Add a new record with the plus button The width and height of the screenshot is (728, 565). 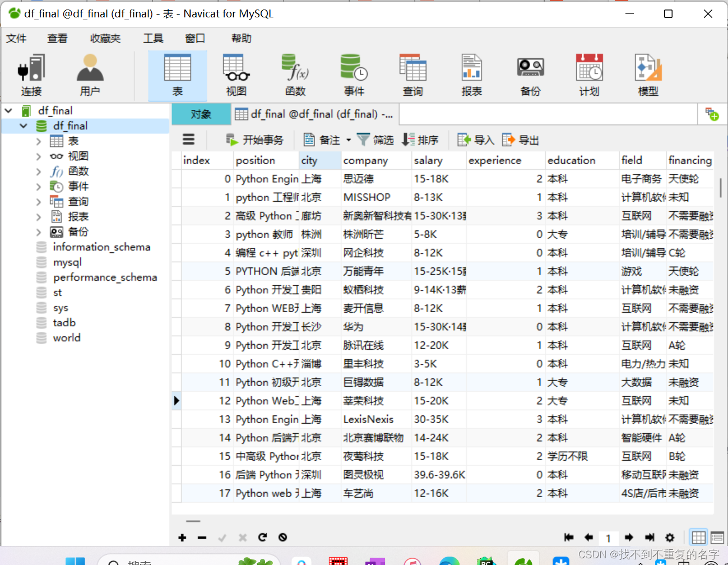[x=182, y=537]
